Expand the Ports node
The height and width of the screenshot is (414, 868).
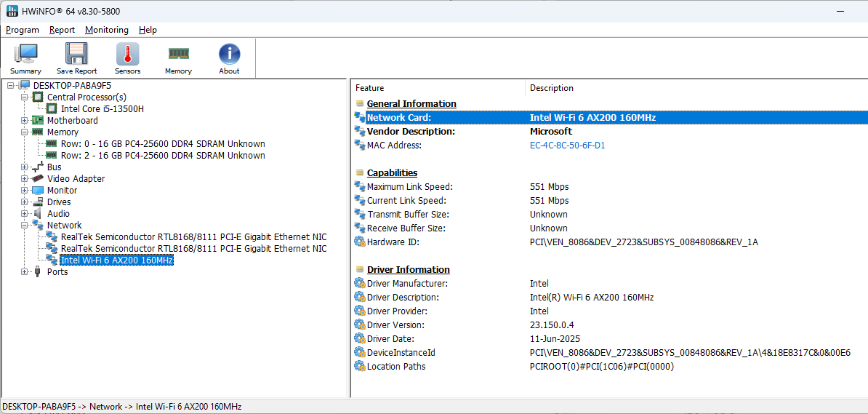point(25,271)
